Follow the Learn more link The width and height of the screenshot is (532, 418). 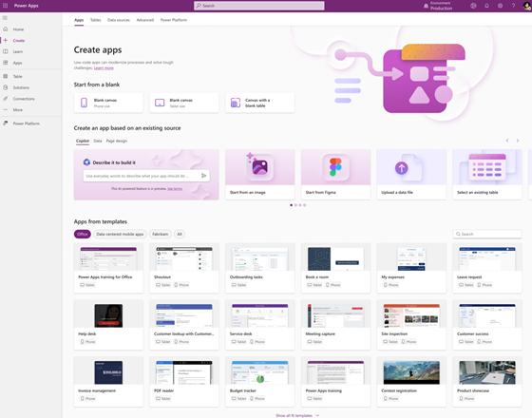tap(104, 67)
